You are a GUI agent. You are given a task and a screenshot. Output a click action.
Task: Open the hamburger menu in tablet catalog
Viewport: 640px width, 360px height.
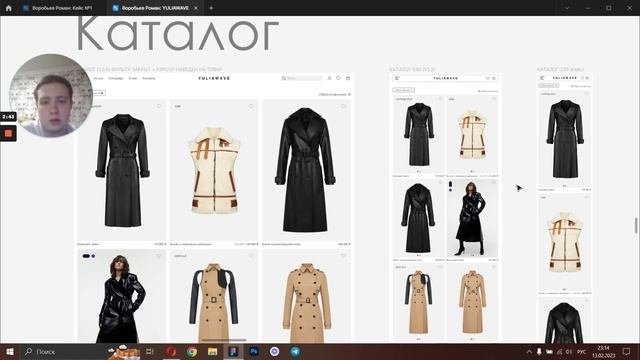click(397, 78)
